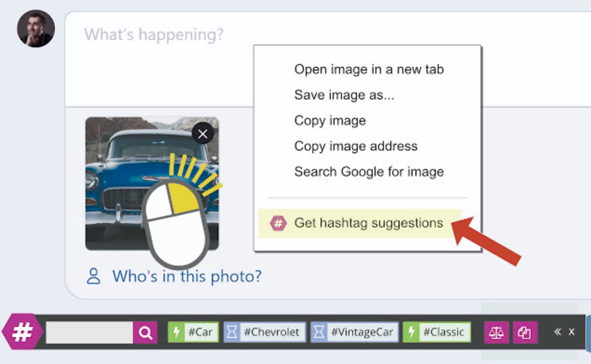Close the hashtag bar with the x

(571, 332)
